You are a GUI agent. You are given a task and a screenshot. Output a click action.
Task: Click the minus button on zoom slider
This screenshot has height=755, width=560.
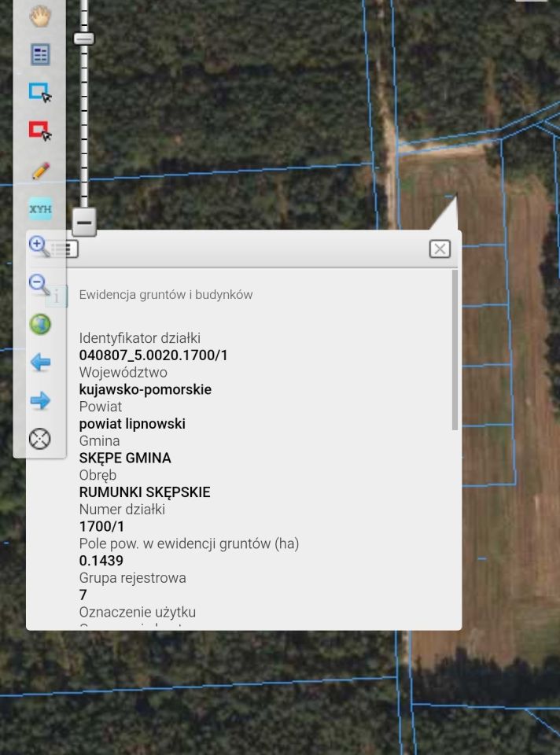tap(84, 222)
